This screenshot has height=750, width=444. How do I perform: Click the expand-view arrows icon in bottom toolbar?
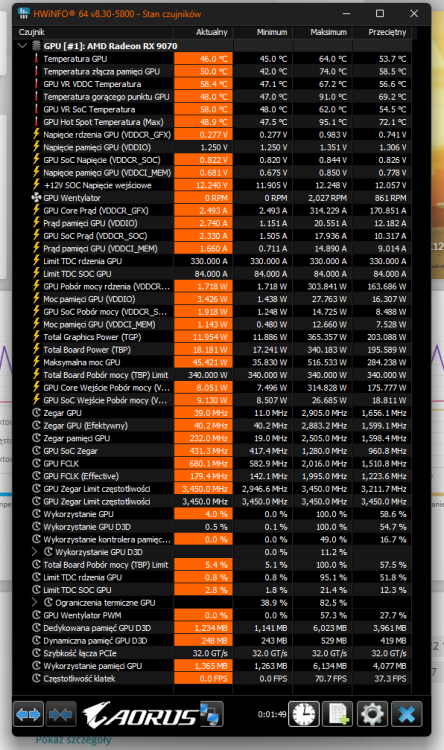coord(28,715)
